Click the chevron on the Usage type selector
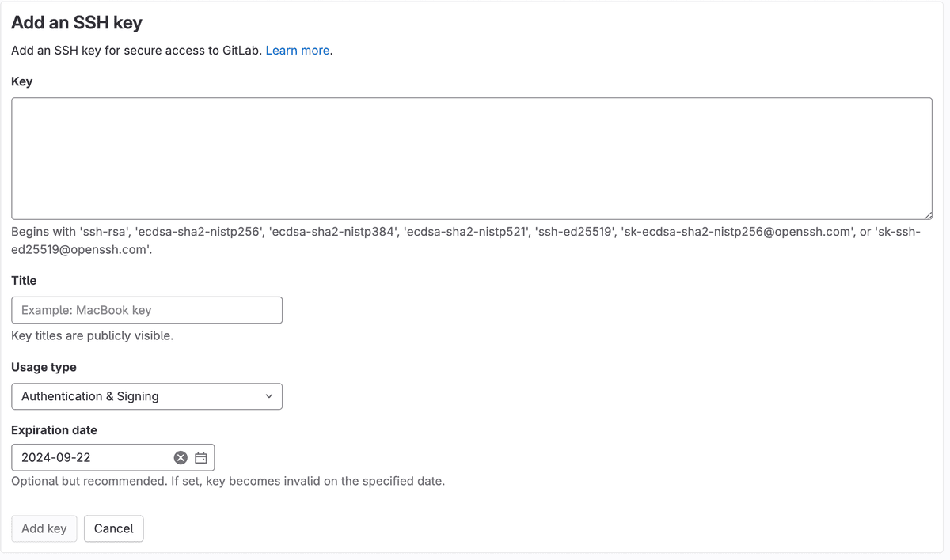Image resolution: width=950 pixels, height=560 pixels. point(269,396)
